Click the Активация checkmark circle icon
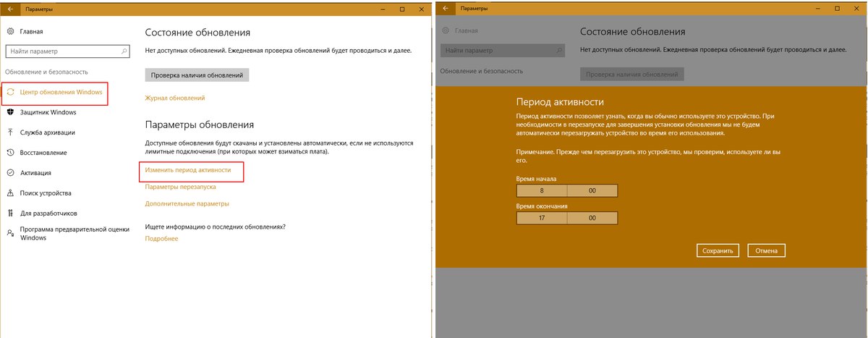Screen dimensions: 868x338 [x=10, y=173]
